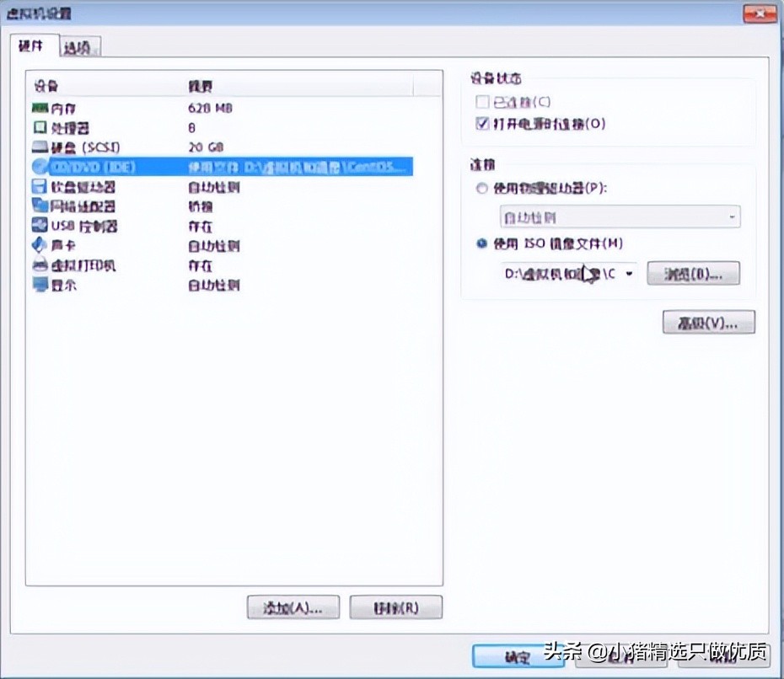The image size is (784, 679).
Task: Click the 添加(A)... hardware button
Action: tap(293, 607)
